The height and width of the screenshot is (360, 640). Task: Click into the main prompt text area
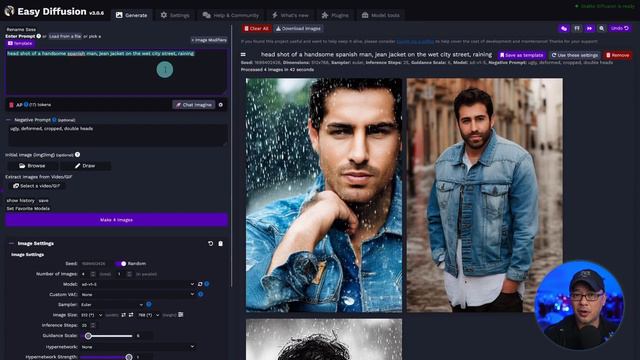pyautogui.click(x=116, y=72)
